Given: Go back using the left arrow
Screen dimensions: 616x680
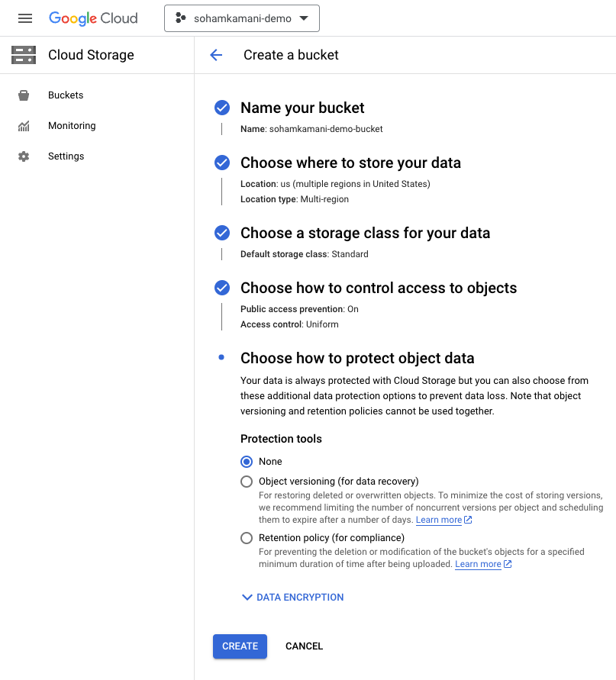Looking at the screenshot, I should coord(216,55).
